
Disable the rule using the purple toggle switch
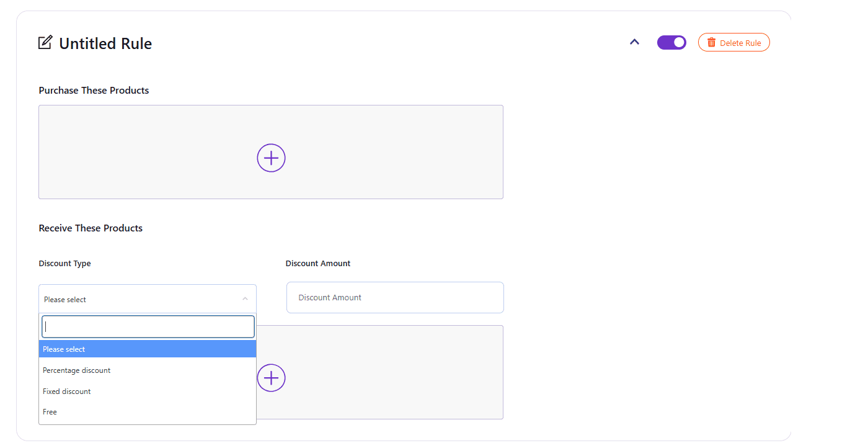click(x=671, y=42)
